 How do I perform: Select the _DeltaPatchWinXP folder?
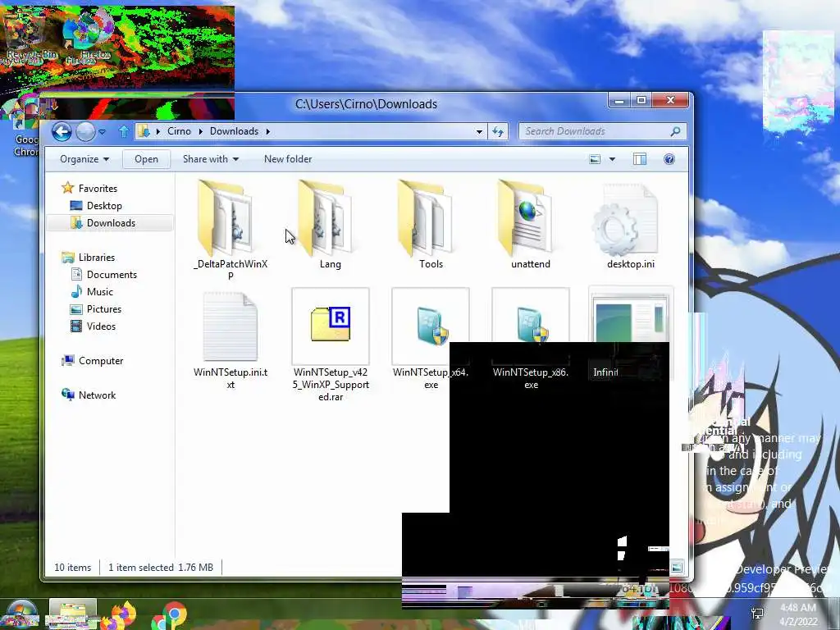[231, 230]
